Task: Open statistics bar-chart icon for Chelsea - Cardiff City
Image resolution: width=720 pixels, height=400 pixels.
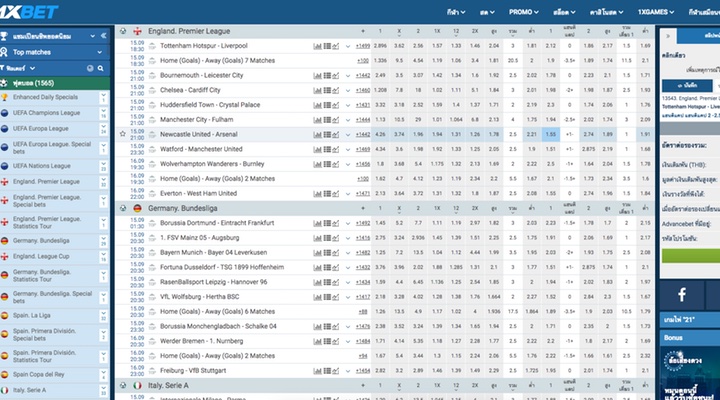Action: click(317, 90)
